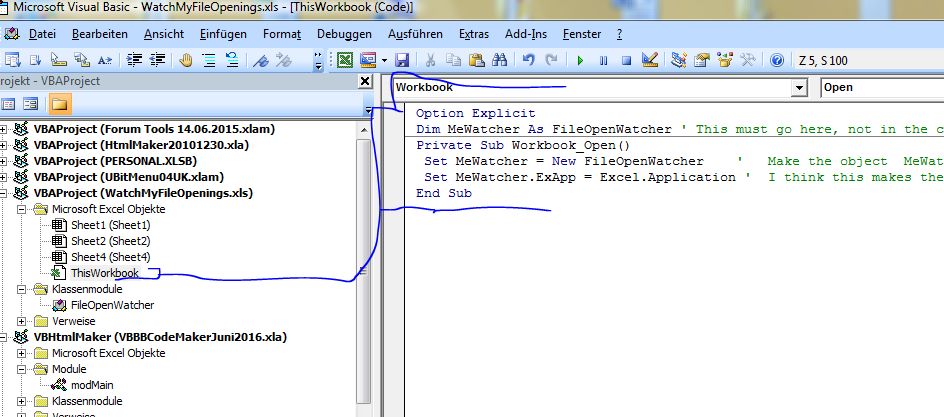Collapse the VBHtmlMaker project node

tap(2, 337)
